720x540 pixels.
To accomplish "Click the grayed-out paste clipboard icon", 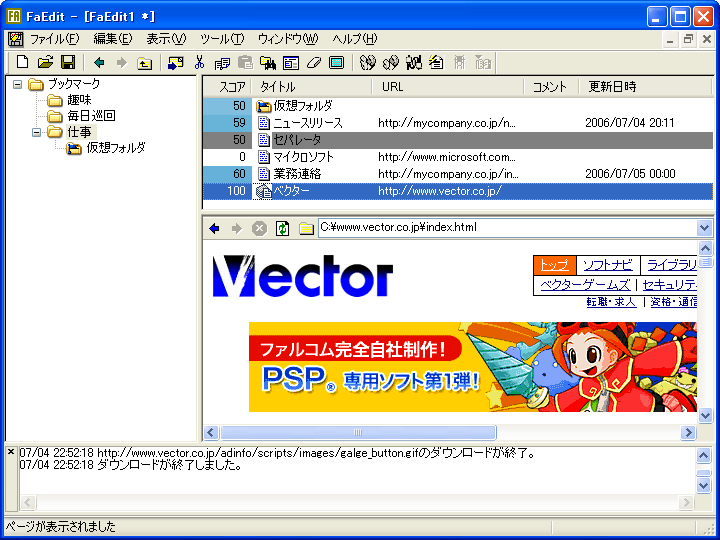I will pos(245,62).
